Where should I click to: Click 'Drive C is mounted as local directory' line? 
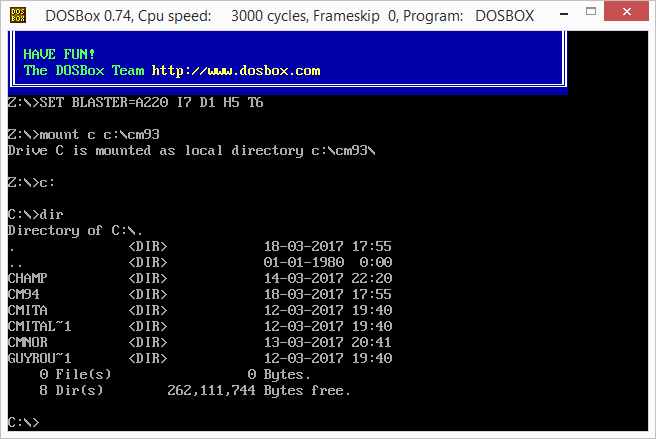pyautogui.click(x=192, y=151)
